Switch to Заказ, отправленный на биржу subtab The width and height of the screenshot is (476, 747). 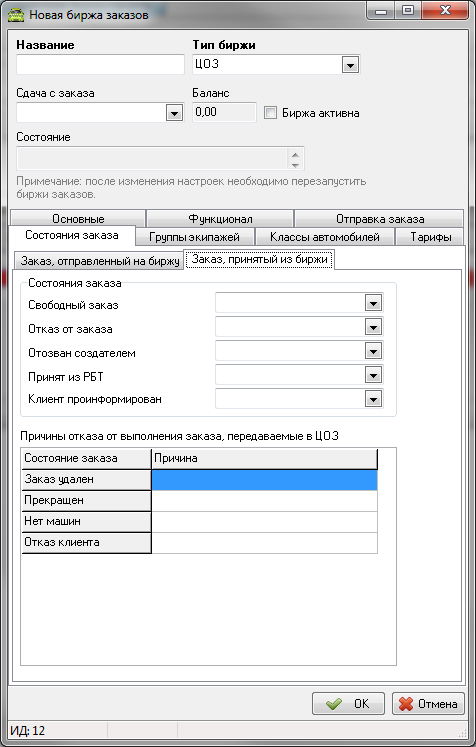(x=99, y=261)
